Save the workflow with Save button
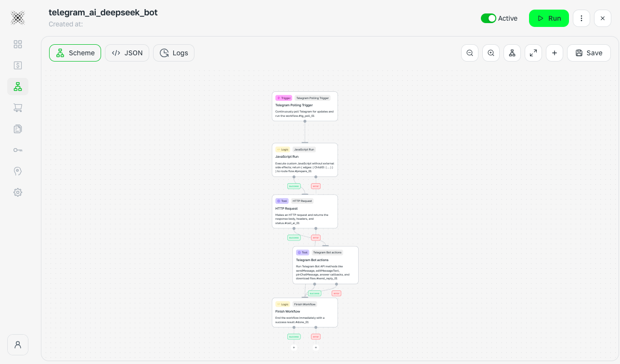Viewport: 620px width, 364px height. click(589, 53)
